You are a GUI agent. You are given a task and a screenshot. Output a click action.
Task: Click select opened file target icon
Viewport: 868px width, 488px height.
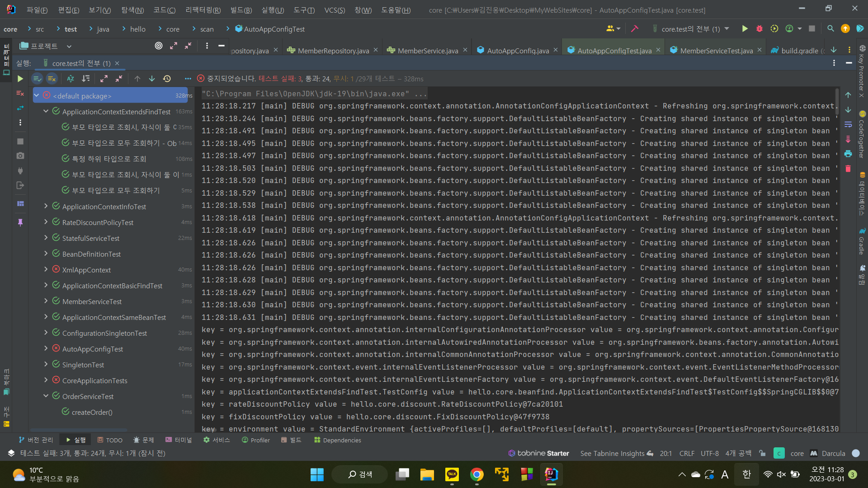pos(159,46)
